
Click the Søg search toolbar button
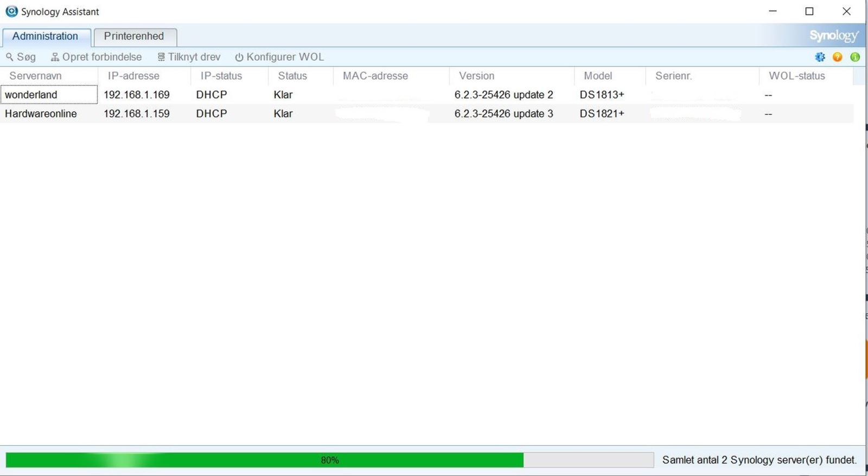(x=21, y=57)
